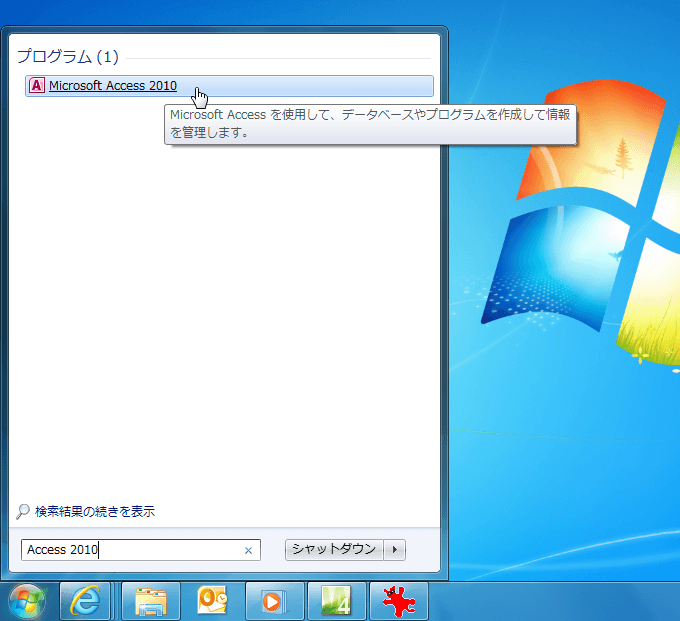Show more results via 検索結果の続きを表示
680x621 pixels.
95,511
